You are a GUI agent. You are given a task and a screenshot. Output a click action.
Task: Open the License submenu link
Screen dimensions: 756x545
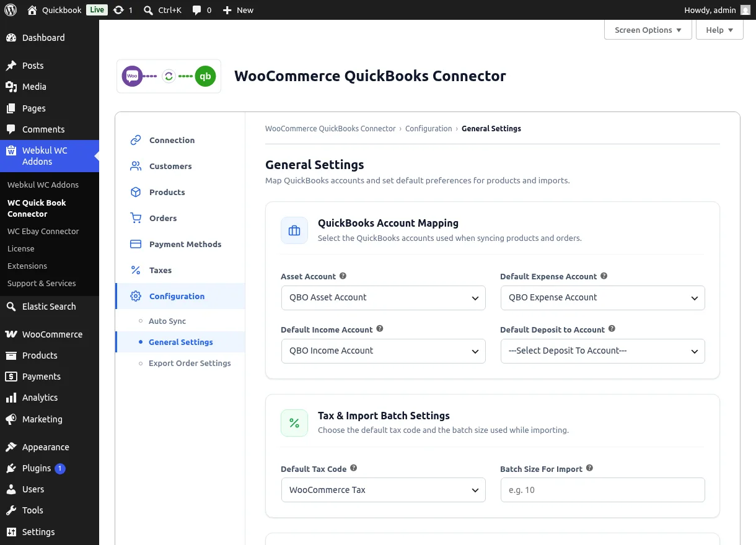(21, 248)
